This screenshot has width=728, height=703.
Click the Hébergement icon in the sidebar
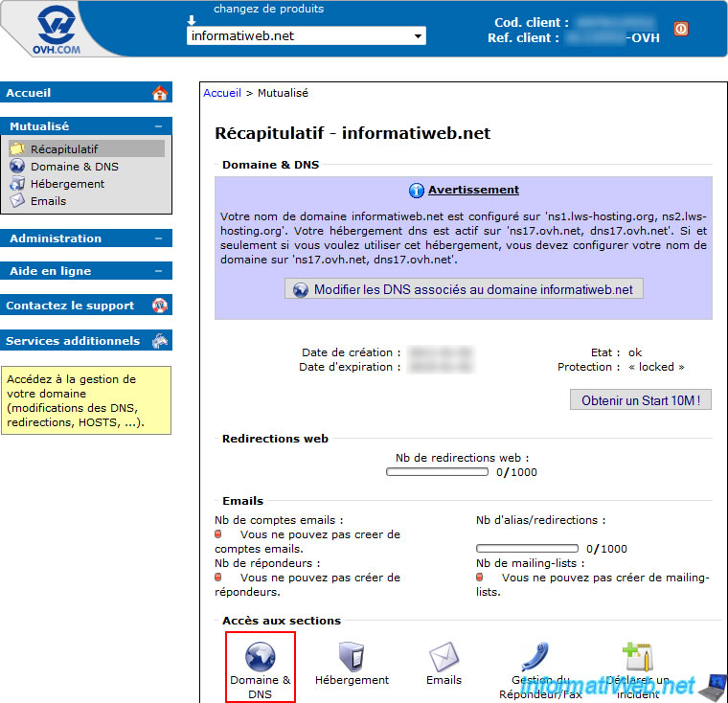[17, 183]
